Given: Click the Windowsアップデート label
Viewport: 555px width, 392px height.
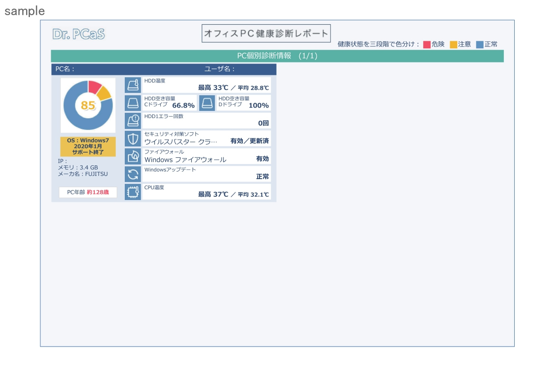Looking at the screenshot, I should click(x=170, y=170).
